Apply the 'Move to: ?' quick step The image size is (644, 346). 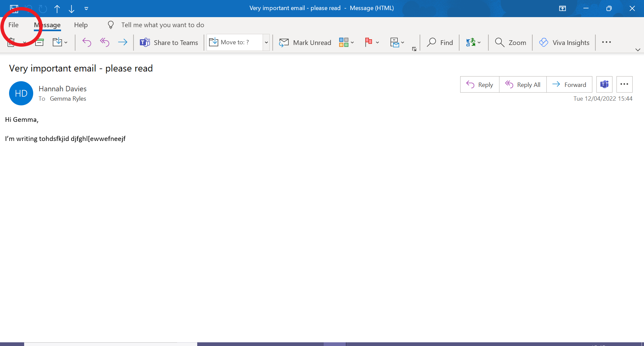234,42
